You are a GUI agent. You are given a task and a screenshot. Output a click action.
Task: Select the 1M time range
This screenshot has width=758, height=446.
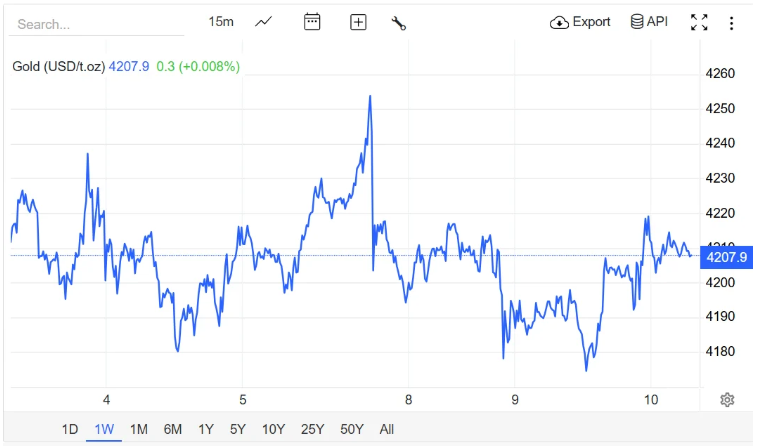(139, 430)
